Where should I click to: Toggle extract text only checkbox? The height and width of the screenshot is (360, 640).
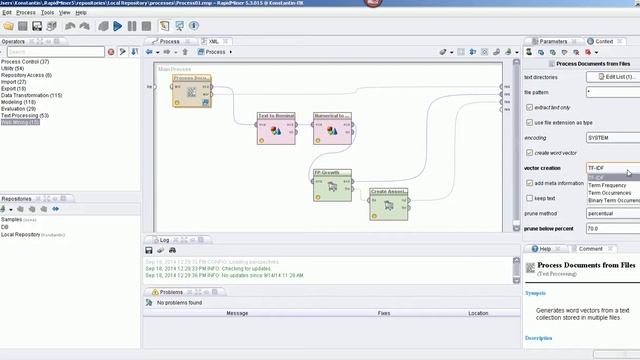coord(529,107)
